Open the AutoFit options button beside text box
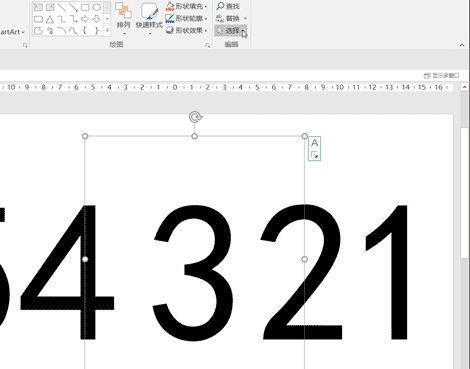This screenshot has width=470, height=369. pos(314,149)
